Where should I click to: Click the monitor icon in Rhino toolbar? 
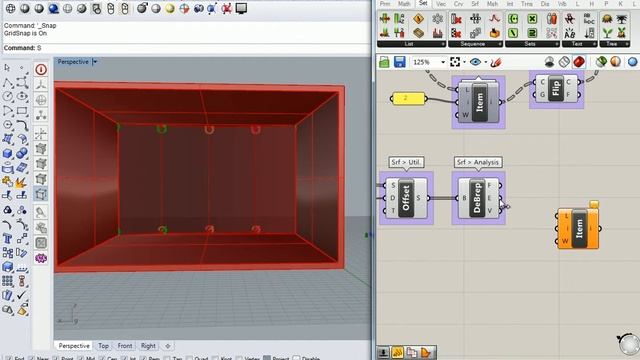point(241,8)
